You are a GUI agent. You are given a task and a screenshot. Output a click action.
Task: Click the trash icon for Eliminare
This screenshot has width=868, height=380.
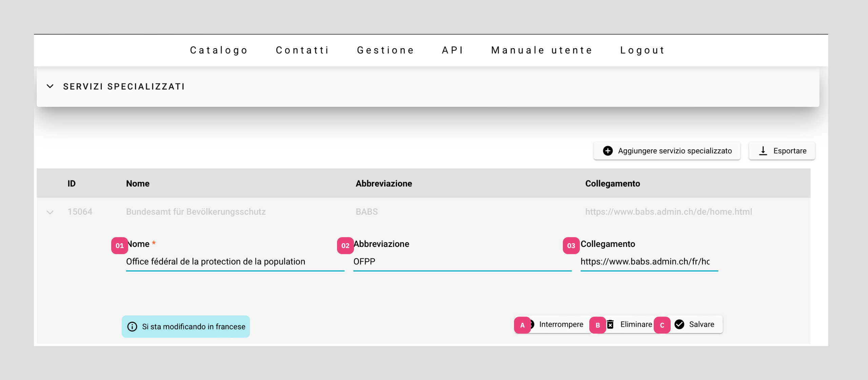click(611, 325)
